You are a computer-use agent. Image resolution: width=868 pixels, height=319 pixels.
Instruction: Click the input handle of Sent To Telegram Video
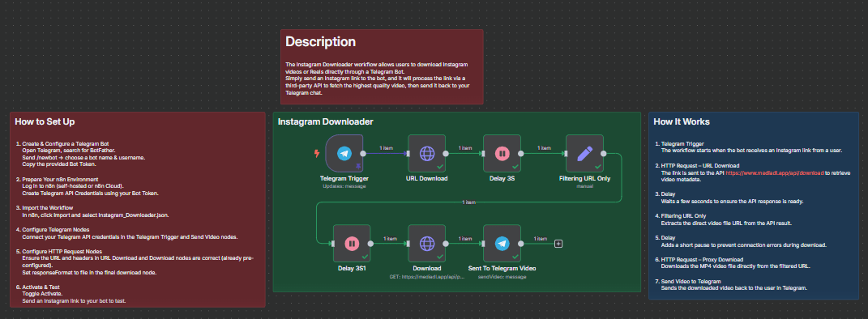(x=483, y=243)
